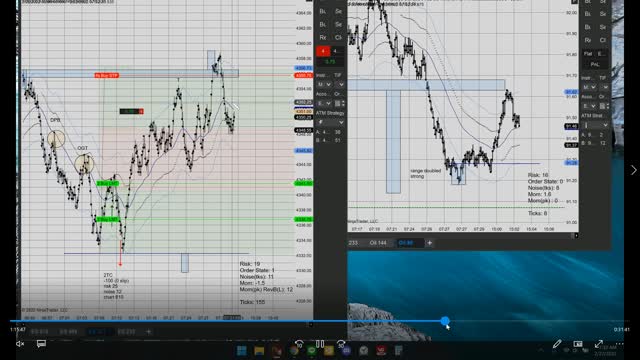Click the Bt. button directly above Rx, left panel
This screenshot has width=640, height=360.
tap(323, 24)
